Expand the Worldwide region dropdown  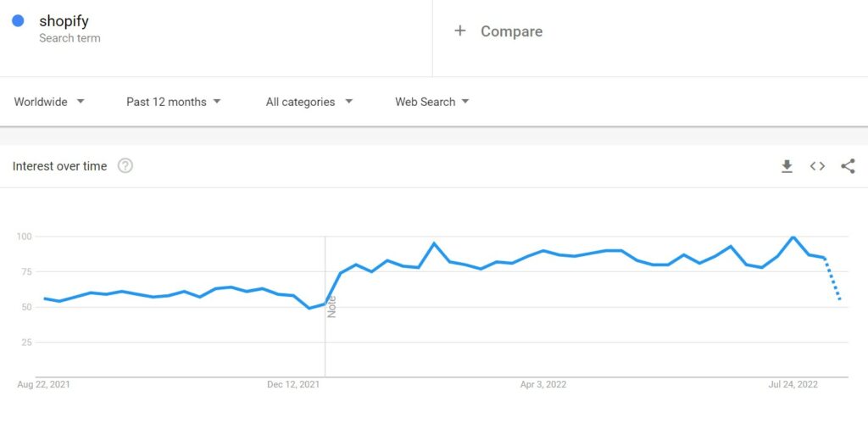click(x=49, y=102)
